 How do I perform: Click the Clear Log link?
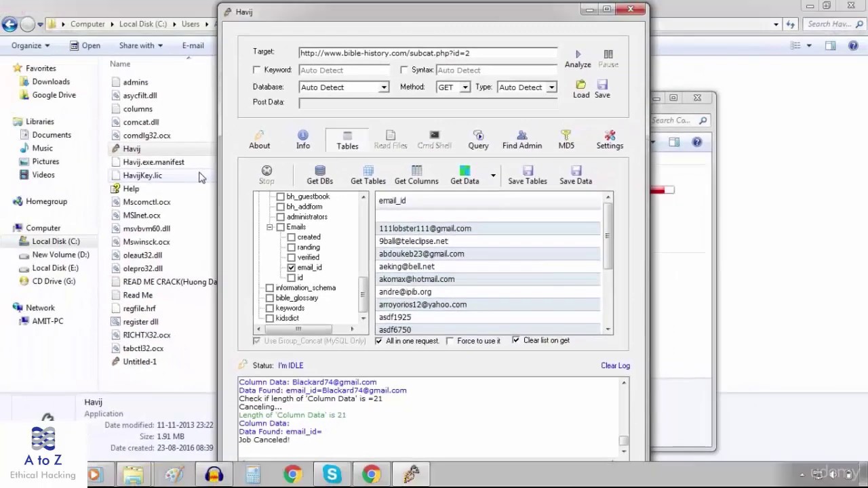tap(615, 365)
